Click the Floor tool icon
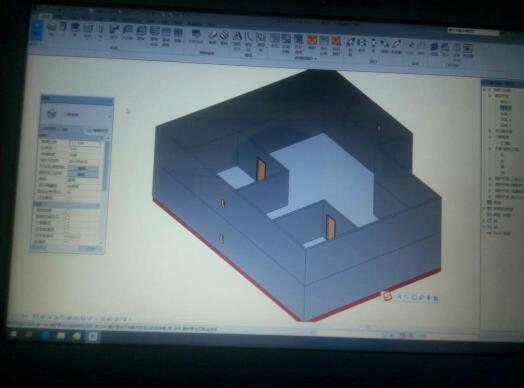This screenshot has height=388, width=524. (x=141, y=33)
